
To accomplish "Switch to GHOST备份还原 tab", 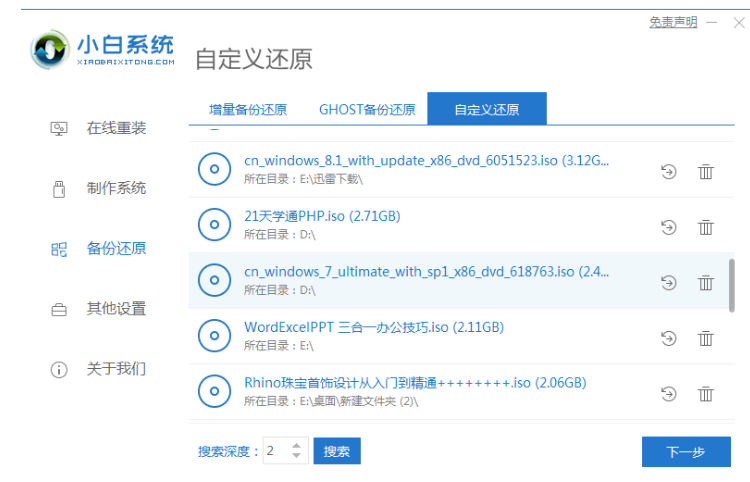I will [x=366, y=109].
